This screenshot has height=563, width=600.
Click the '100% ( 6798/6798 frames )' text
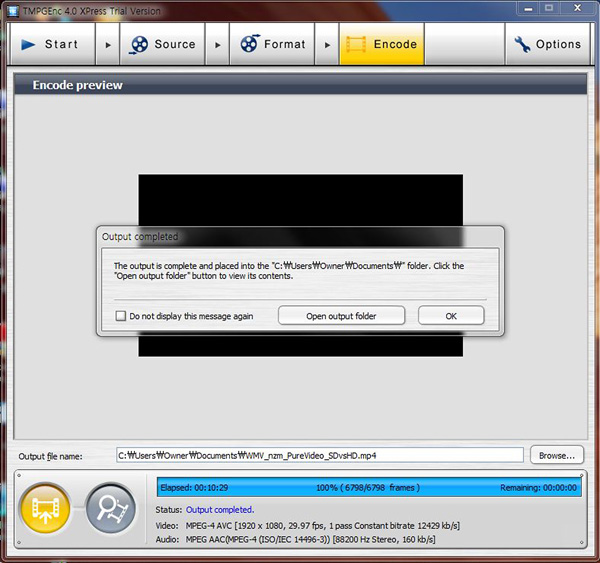click(368, 487)
